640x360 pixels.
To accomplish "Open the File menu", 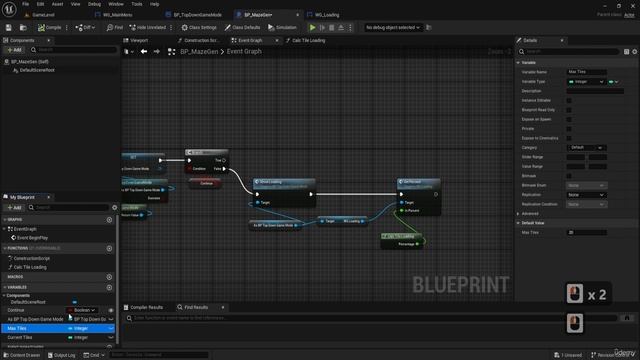I will pyautogui.click(x=25, y=4).
